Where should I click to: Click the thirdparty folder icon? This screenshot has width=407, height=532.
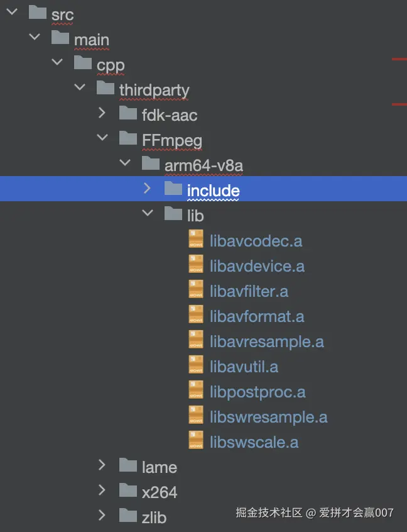106,88
